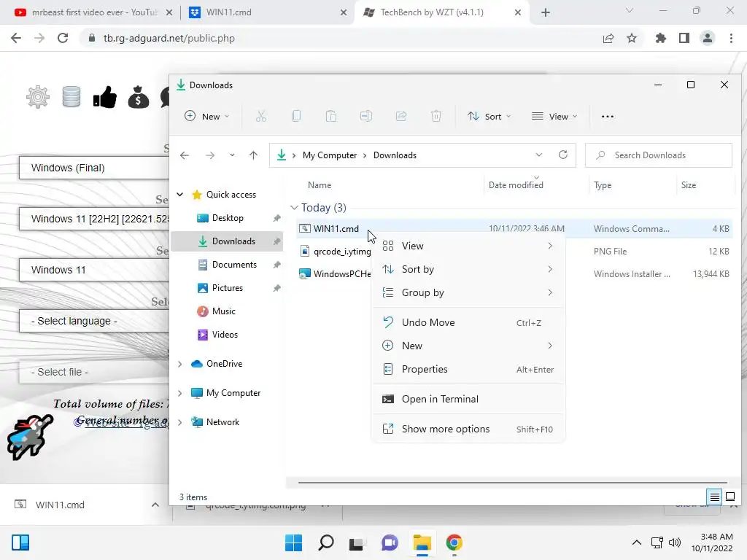
Task: Refresh the Downloads folder view
Action: pos(562,155)
